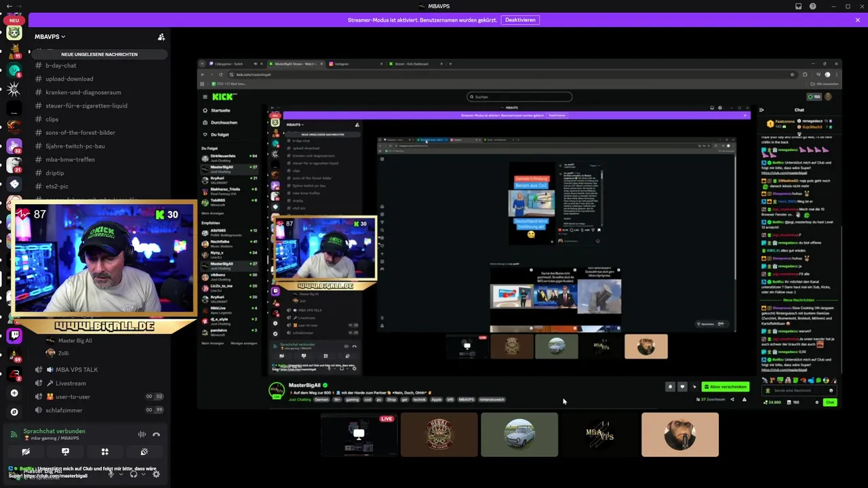
Task: Dismiss the streamer mode banner
Action: pyautogui.click(x=858, y=20)
